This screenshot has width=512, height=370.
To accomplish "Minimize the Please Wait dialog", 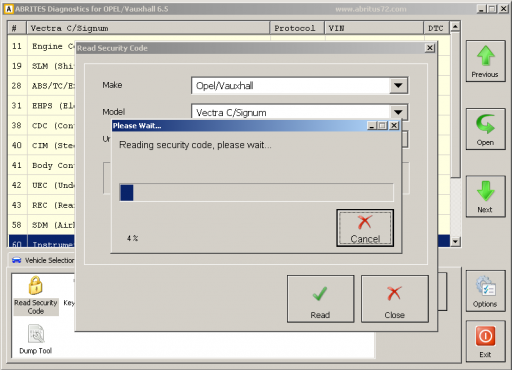I will pos(372,126).
